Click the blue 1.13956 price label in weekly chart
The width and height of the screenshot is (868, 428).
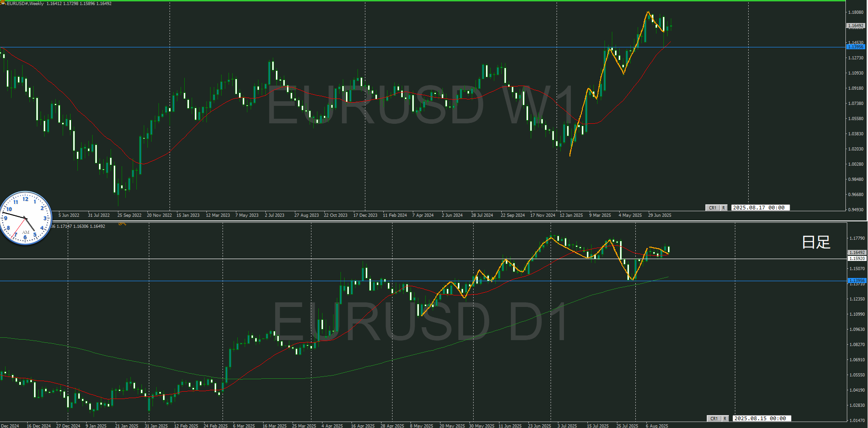point(856,47)
